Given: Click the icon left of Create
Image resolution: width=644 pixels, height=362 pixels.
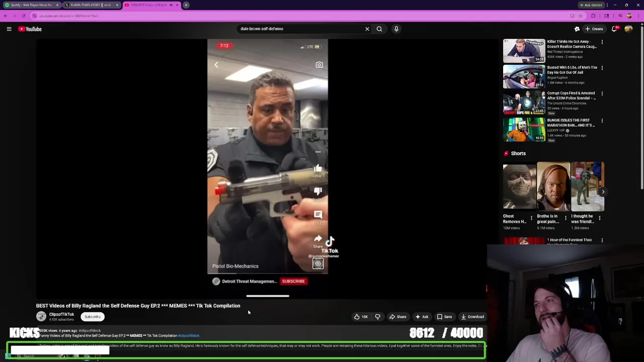Looking at the screenshot, I should pos(577,29).
